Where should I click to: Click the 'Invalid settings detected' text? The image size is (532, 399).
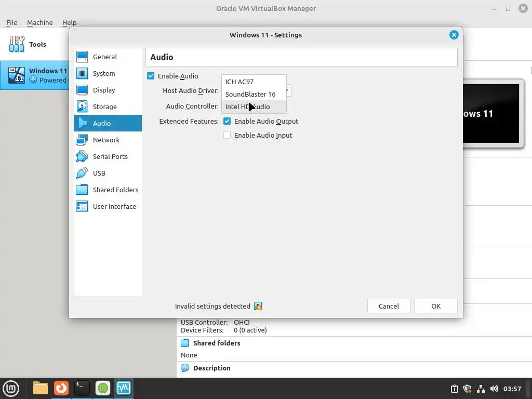(212, 306)
